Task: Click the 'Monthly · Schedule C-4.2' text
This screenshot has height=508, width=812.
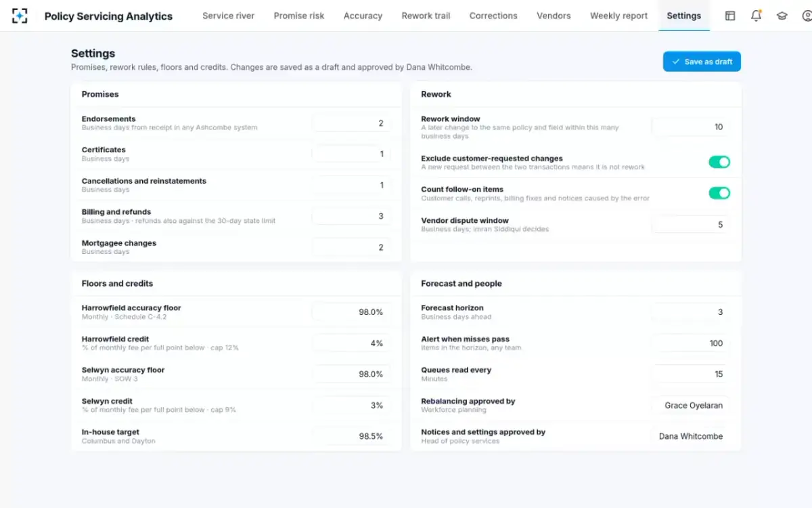Action: pos(124,317)
